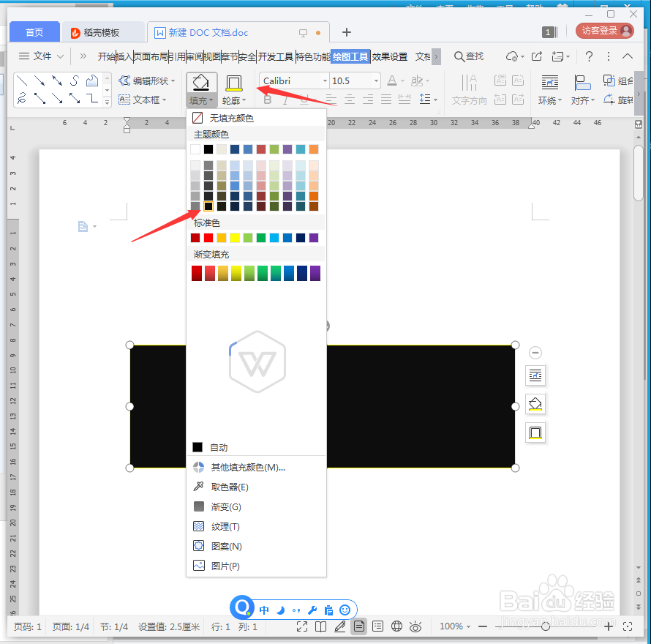Click the outline view list icon
Viewport: 651px width, 644px height.
[x=377, y=626]
